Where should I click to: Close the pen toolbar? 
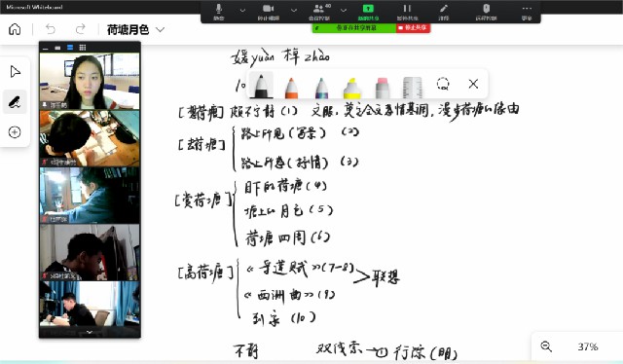click(473, 84)
